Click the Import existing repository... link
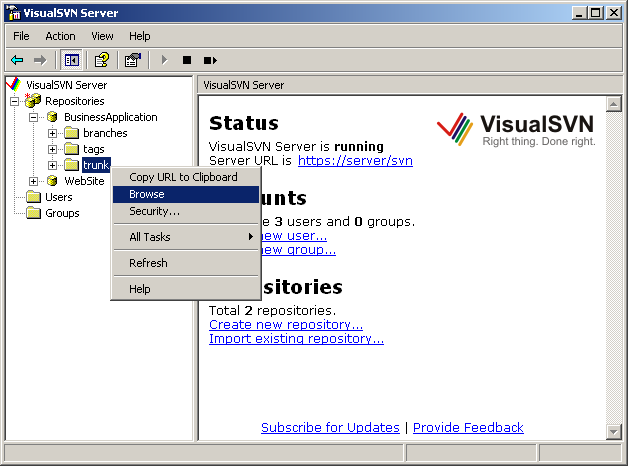The height and width of the screenshot is (466, 628). click(296, 339)
